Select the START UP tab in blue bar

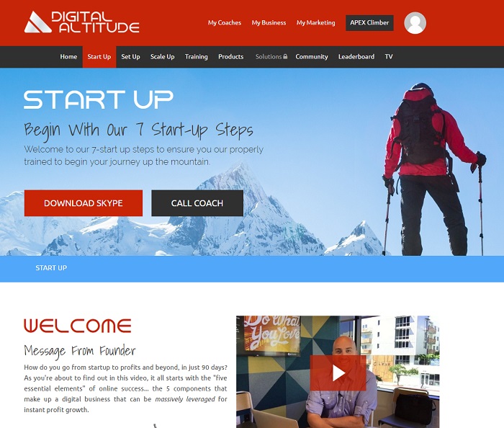point(51,268)
